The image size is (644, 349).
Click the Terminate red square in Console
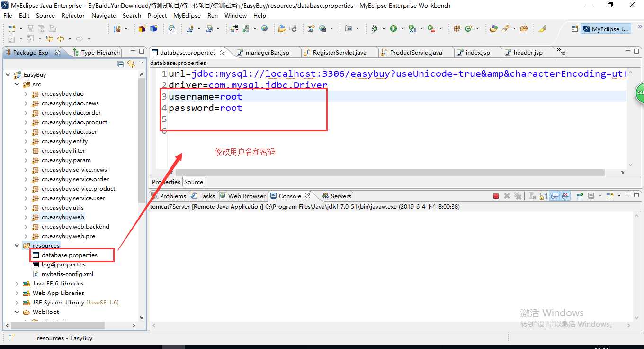point(496,196)
